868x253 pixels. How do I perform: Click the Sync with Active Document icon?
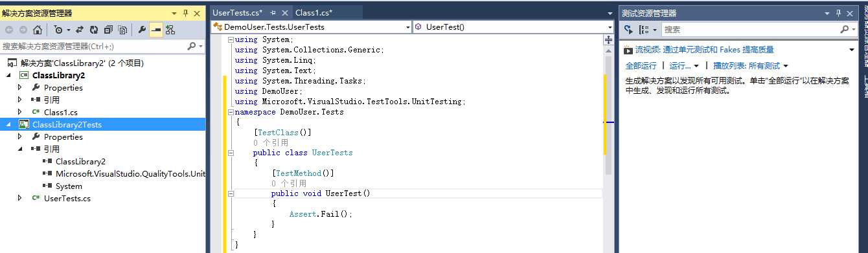[79, 30]
